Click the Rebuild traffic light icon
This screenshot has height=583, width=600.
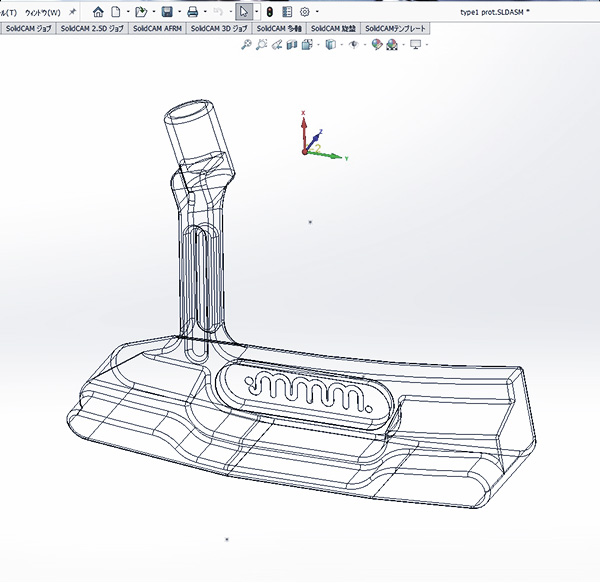[x=270, y=11]
